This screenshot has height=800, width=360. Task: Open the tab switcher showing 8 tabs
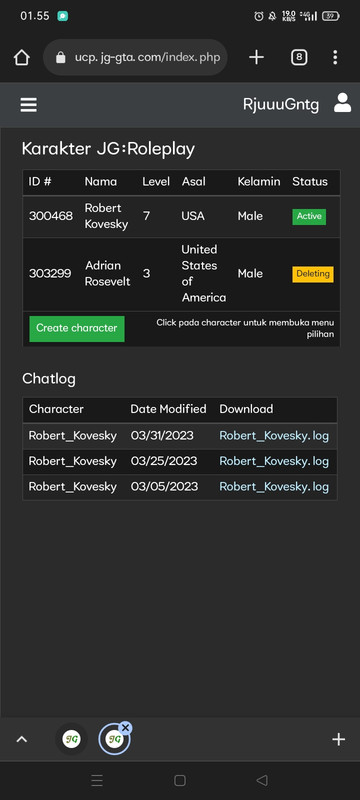[x=299, y=58]
